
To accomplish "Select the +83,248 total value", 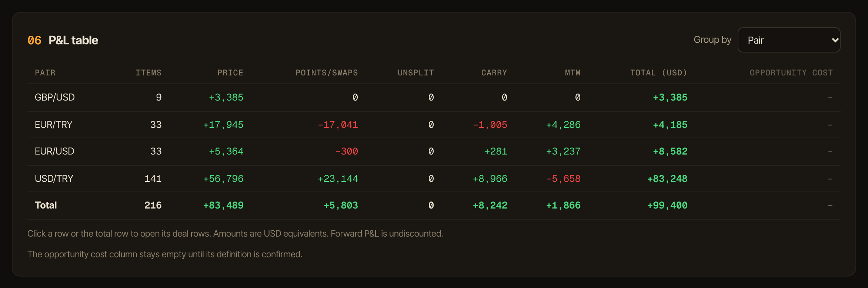I will click(667, 179).
